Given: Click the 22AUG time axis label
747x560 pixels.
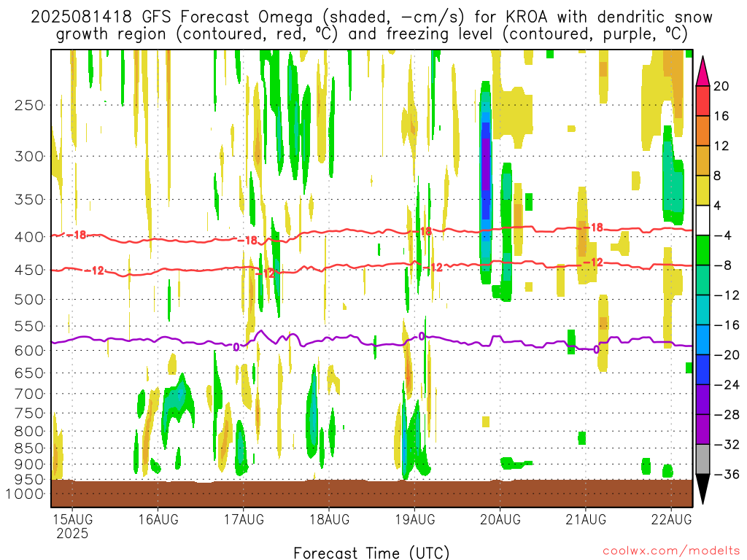Looking at the screenshot, I should 671,519.
